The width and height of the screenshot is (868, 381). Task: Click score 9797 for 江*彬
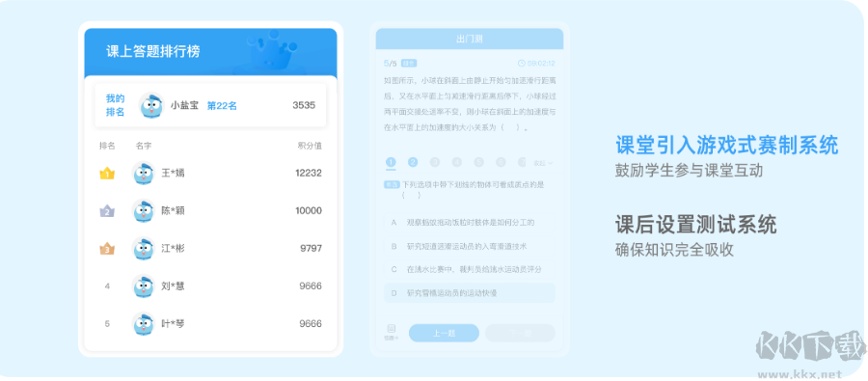312,249
